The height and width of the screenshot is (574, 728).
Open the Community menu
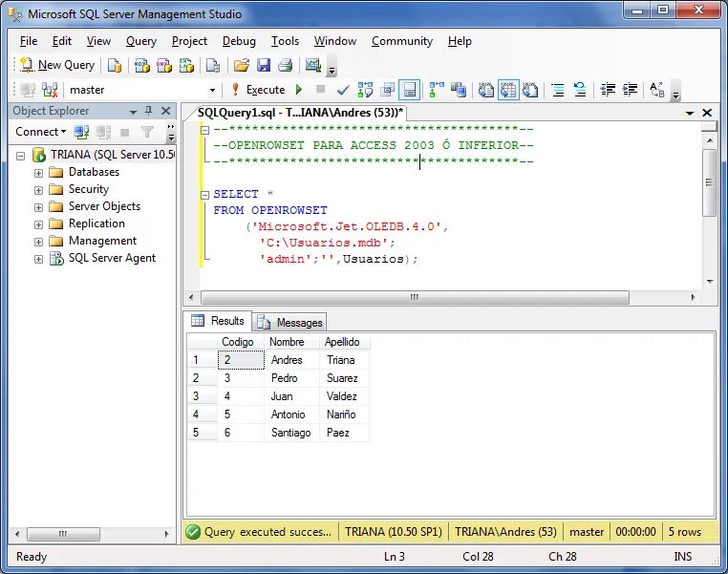(x=402, y=41)
